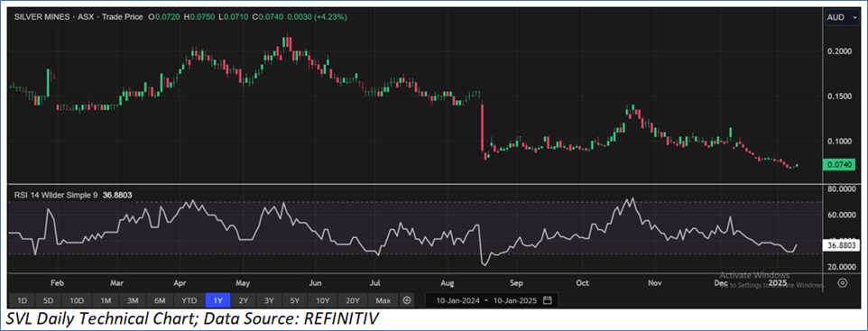Click the Close value C0.0740 in header
868x331 pixels.
(268, 17)
